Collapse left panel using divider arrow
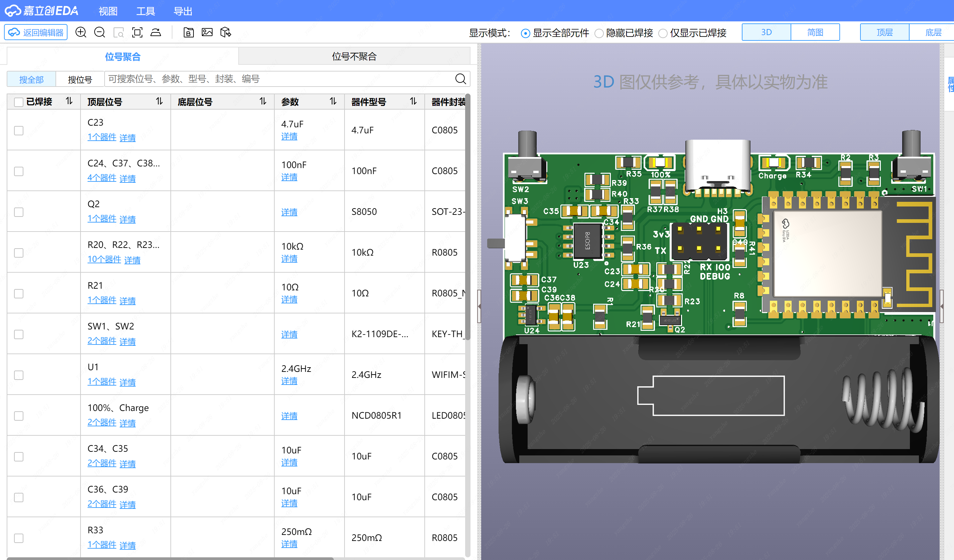This screenshot has height=560, width=954. click(x=479, y=306)
